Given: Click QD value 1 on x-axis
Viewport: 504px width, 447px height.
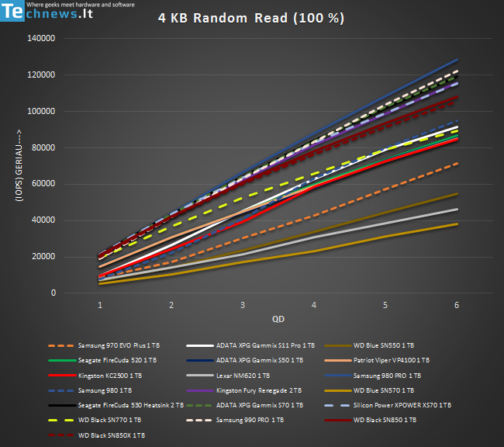Looking at the screenshot, I should 100,305.
